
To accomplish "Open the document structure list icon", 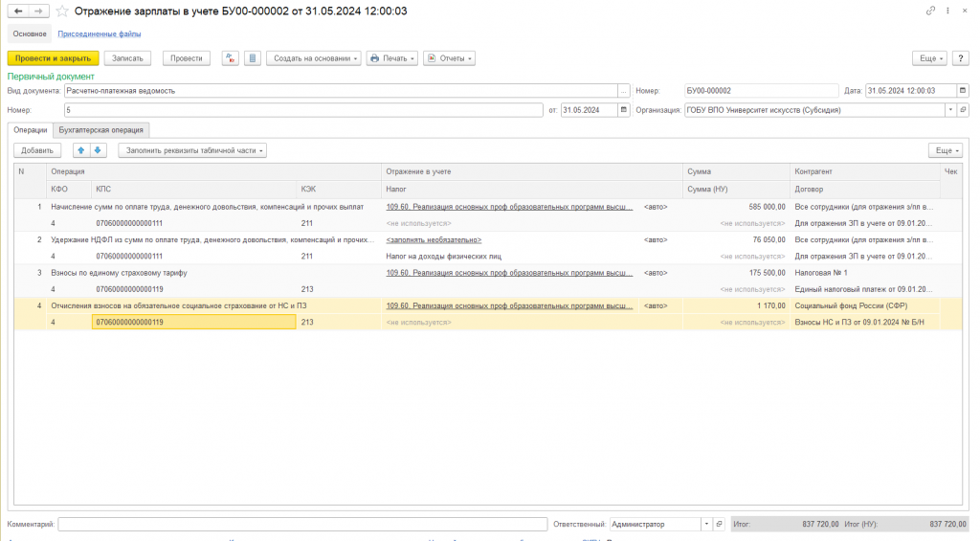I will [x=253, y=58].
